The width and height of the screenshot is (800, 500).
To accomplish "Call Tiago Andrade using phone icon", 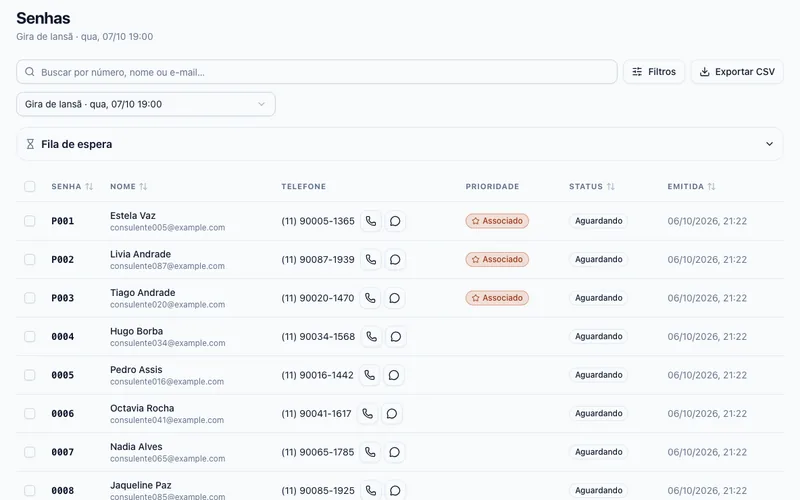I will [370, 298].
